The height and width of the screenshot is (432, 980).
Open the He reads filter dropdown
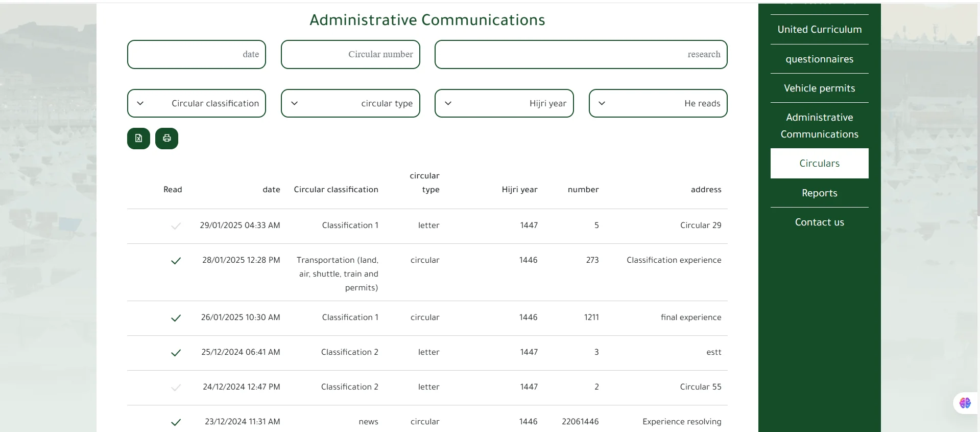658,103
